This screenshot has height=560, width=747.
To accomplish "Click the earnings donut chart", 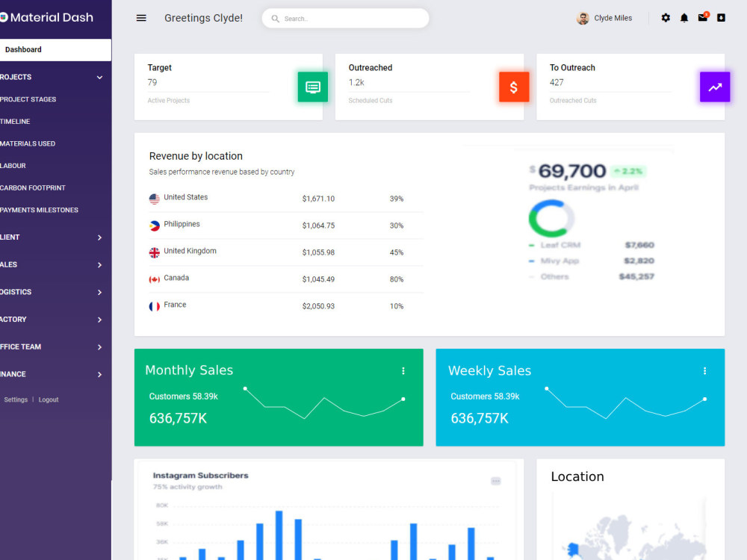I will (551, 218).
